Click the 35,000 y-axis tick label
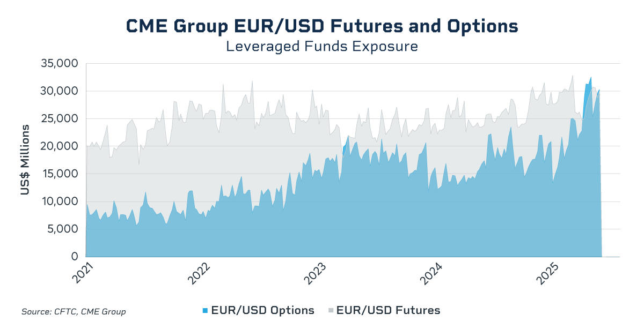This screenshot has width=644, height=336. click(60, 64)
